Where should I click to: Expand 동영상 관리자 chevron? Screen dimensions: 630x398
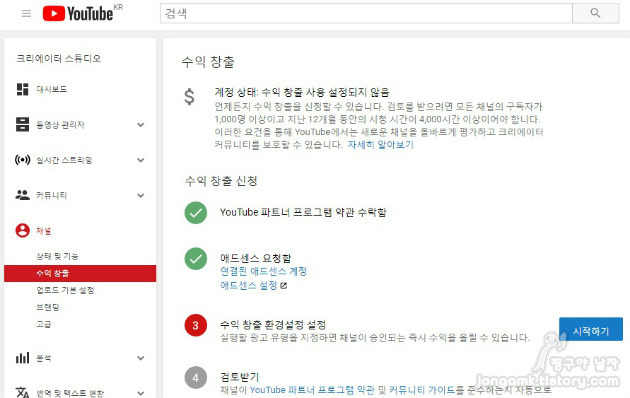pos(141,125)
